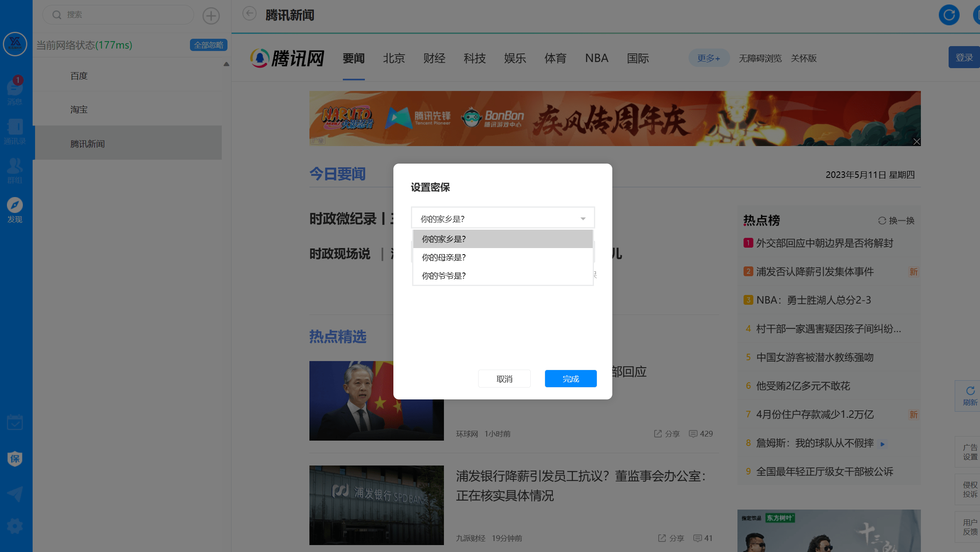
Task: Open the Contacts (通讯录) sidebar icon
Action: [x=15, y=131]
